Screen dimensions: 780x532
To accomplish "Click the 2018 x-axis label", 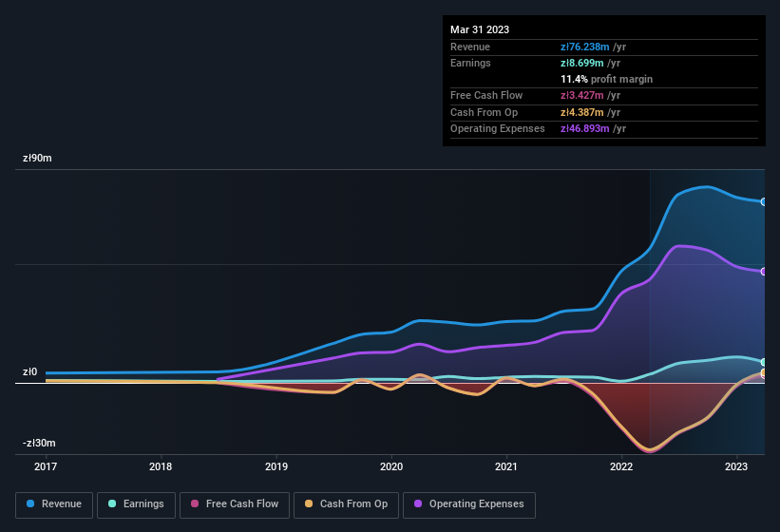I will pyautogui.click(x=161, y=466).
